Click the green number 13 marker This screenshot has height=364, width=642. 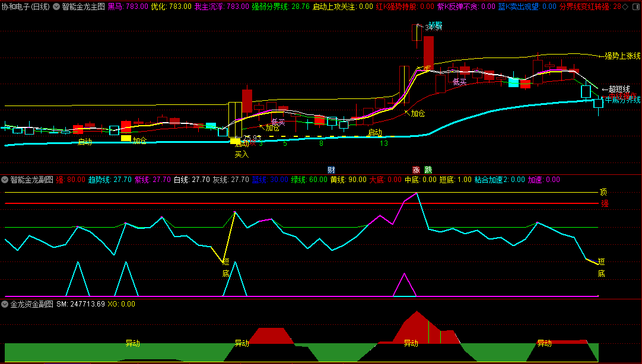point(384,143)
